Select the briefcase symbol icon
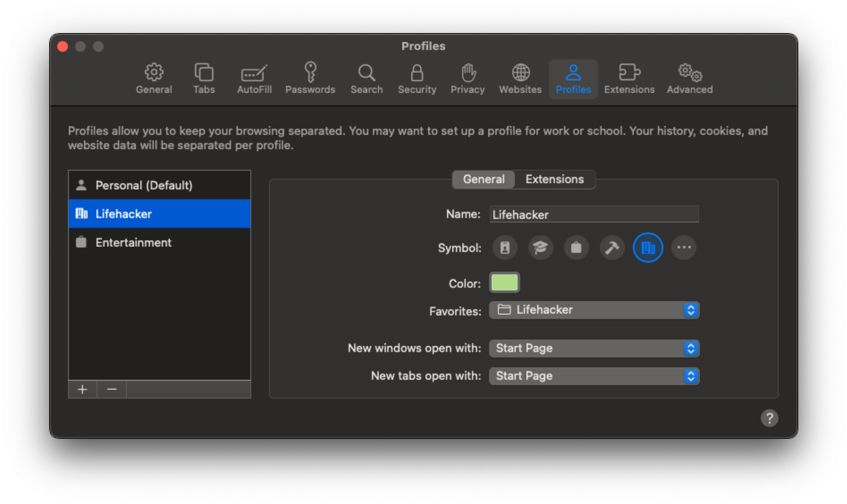 coord(575,247)
